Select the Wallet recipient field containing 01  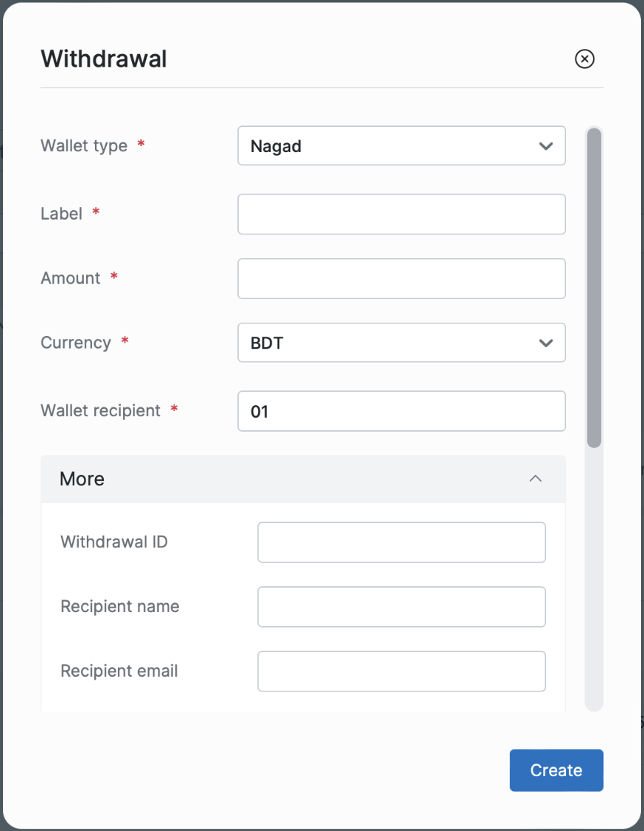401,411
